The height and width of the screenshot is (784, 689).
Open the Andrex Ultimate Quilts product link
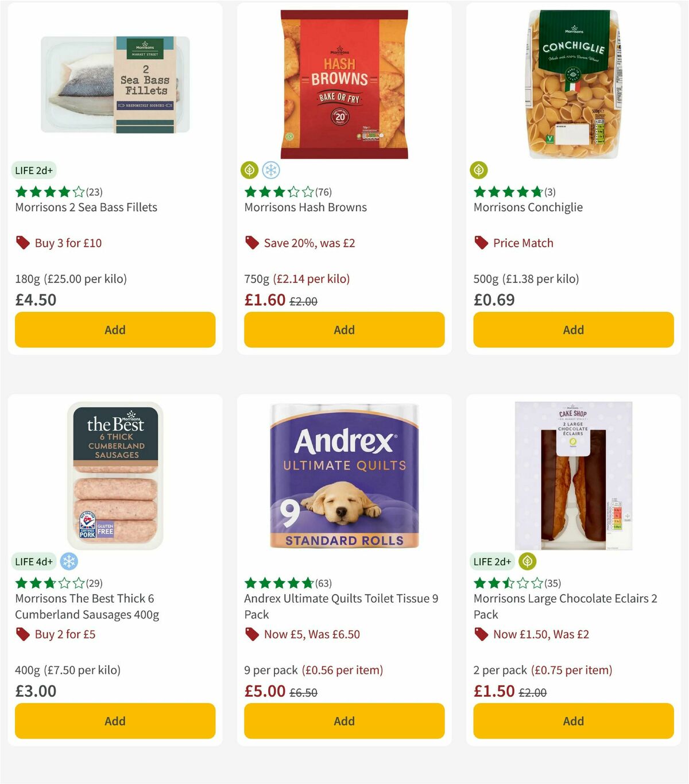(341, 606)
